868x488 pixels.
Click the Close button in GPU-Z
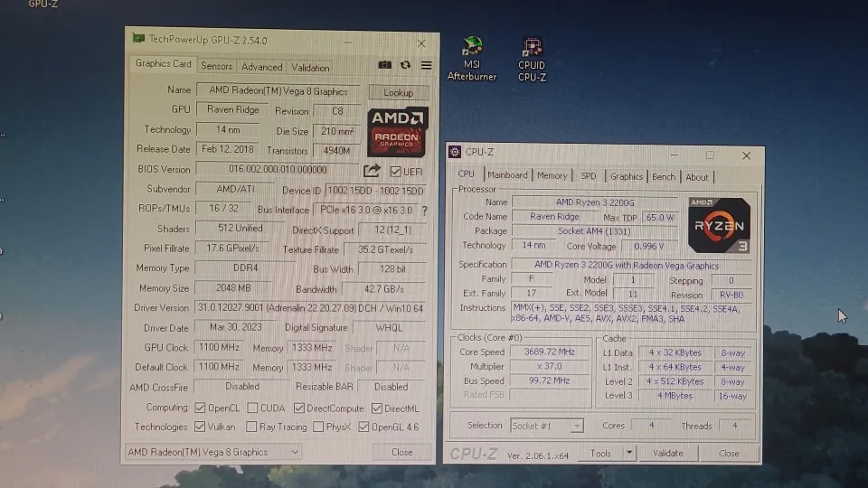pos(401,452)
